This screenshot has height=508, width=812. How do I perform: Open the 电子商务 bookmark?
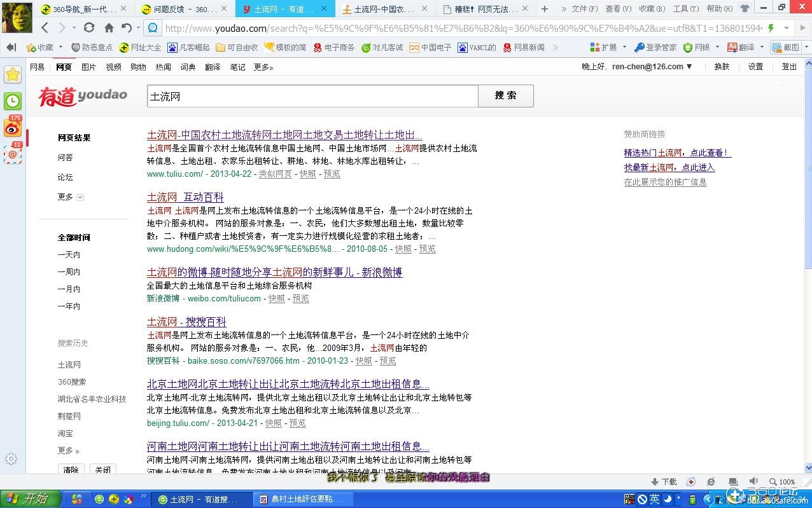tap(333, 48)
